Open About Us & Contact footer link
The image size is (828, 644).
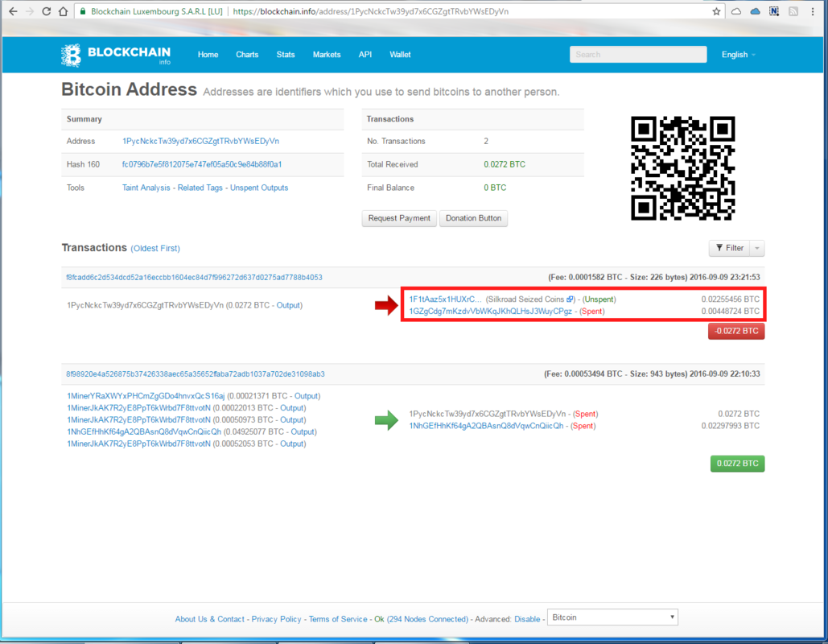210,619
